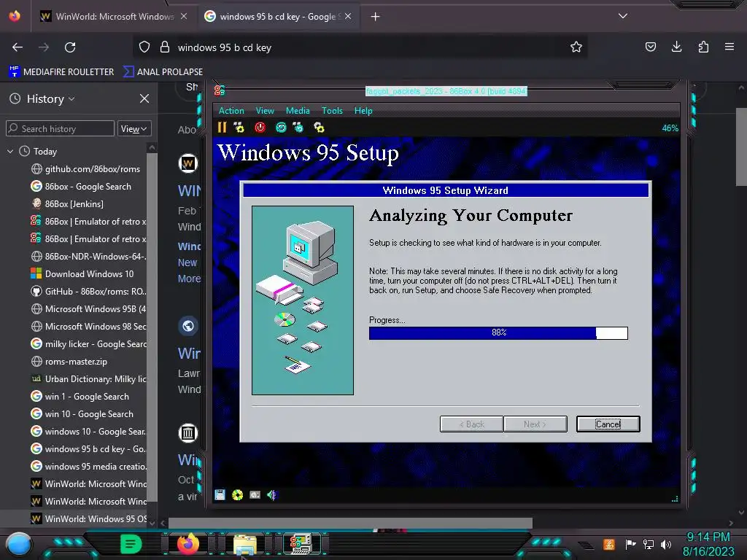Click the teal hard reset icon in 86Box

[281, 127]
